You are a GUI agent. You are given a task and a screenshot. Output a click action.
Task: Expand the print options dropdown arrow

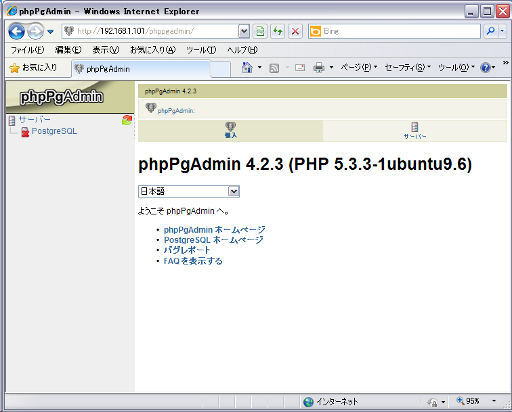[x=331, y=67]
